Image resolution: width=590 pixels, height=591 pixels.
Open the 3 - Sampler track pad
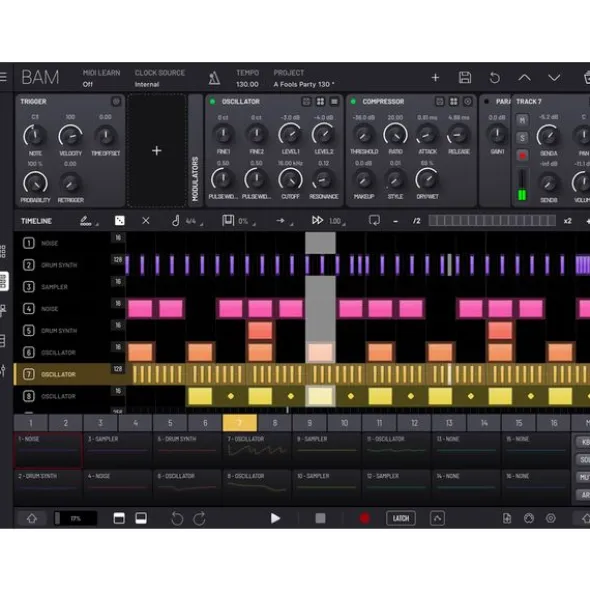[118, 450]
